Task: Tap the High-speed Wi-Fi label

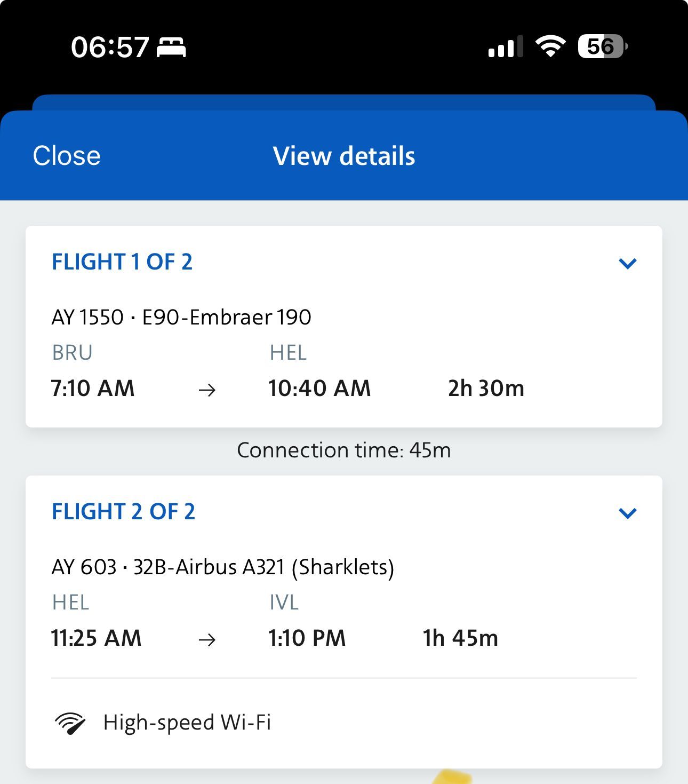Action: tap(187, 723)
